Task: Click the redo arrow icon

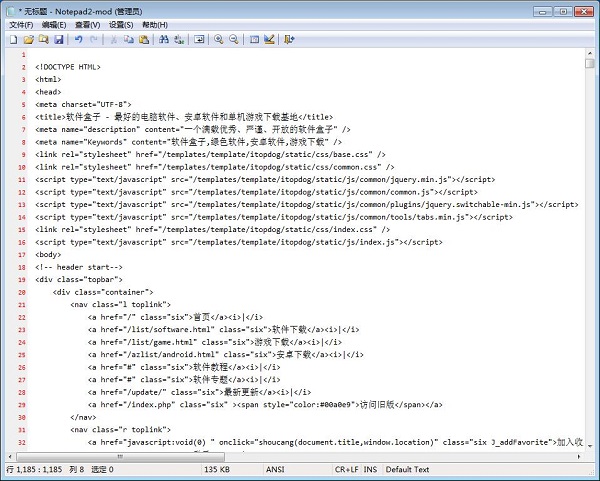Action: pyautogui.click(x=93, y=39)
